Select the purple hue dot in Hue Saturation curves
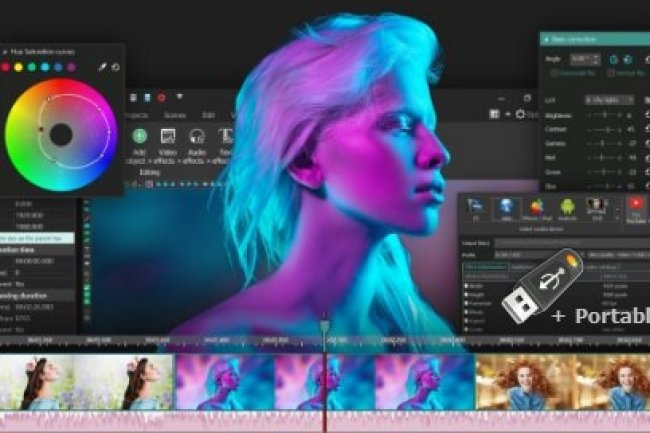The width and height of the screenshot is (650, 433). (x=72, y=67)
